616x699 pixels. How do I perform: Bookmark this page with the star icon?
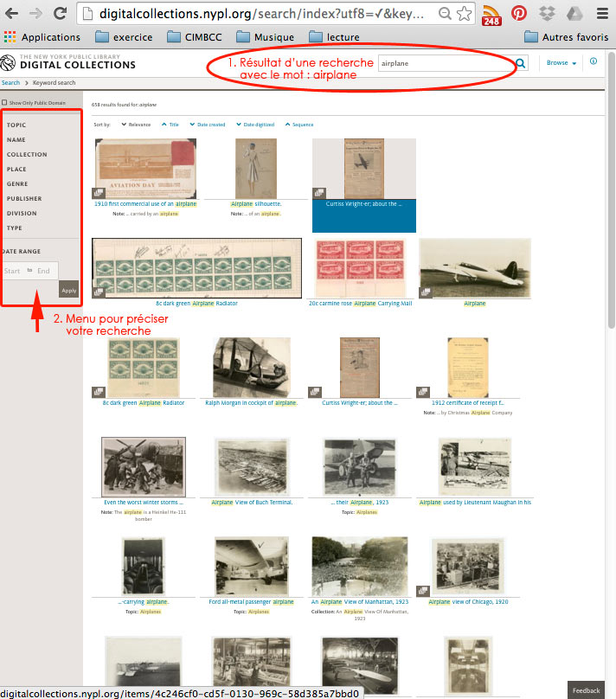pos(464,14)
